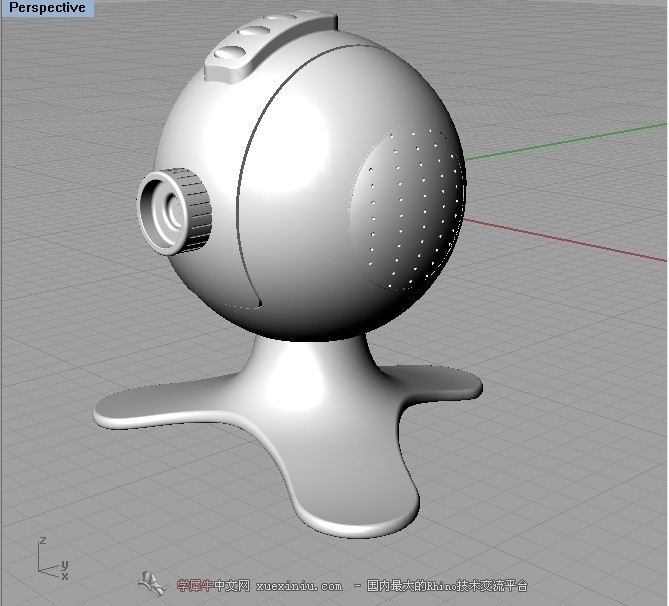Image resolution: width=669 pixels, height=606 pixels.
Task: Select the webcam lens focus ring
Action: 175,212
